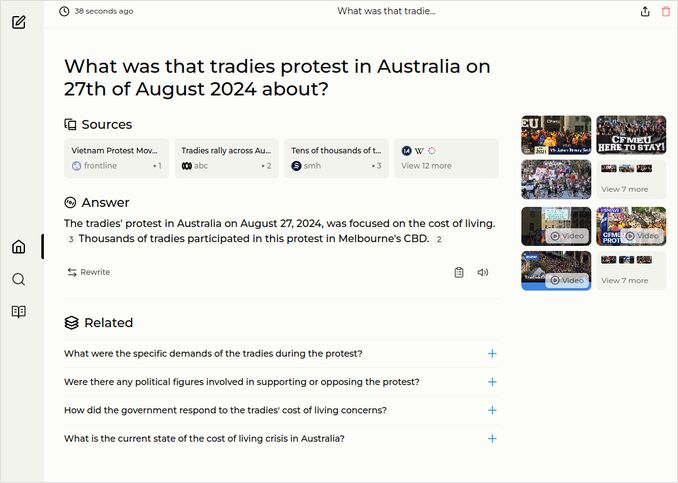Screen dimensions: 678x483
Task: Expand question about specific tradies demands
Action: [492, 354]
